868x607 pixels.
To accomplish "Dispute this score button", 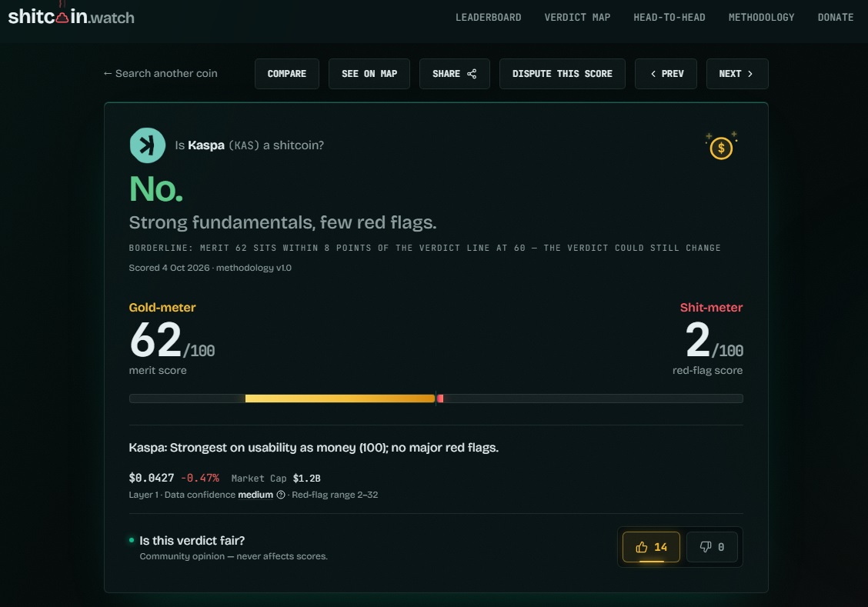I will [563, 74].
